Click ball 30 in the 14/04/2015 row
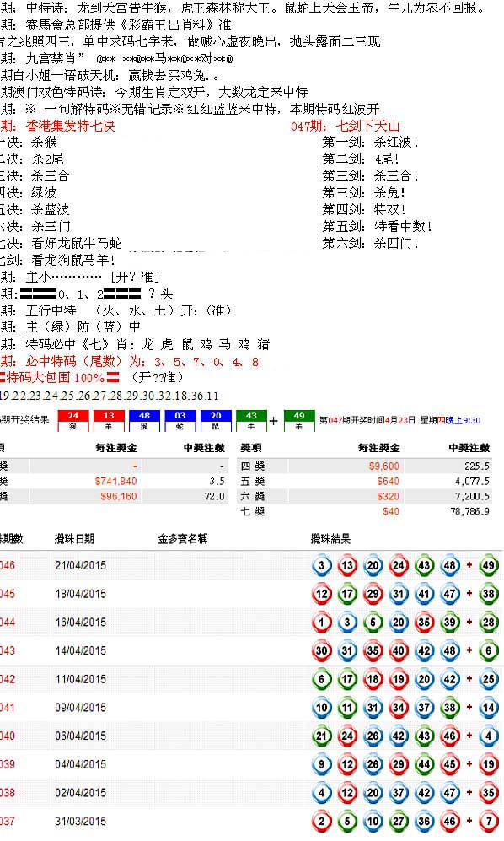Image resolution: width=504 pixels, height=841 pixels. pyautogui.click(x=322, y=650)
